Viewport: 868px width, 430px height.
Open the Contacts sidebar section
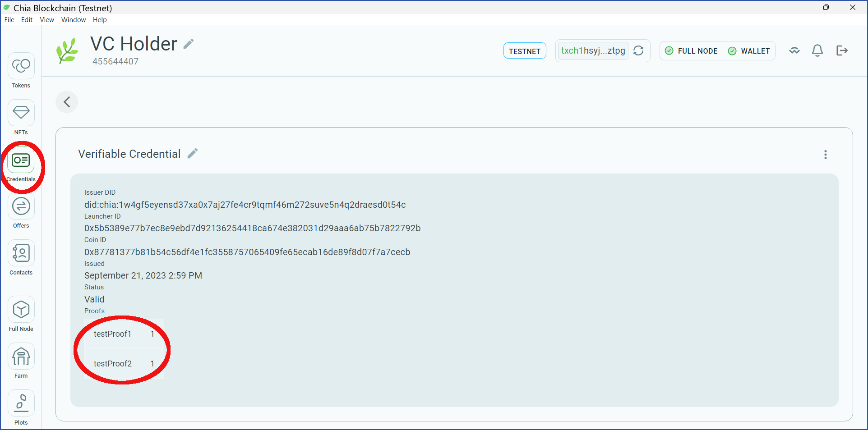21,258
